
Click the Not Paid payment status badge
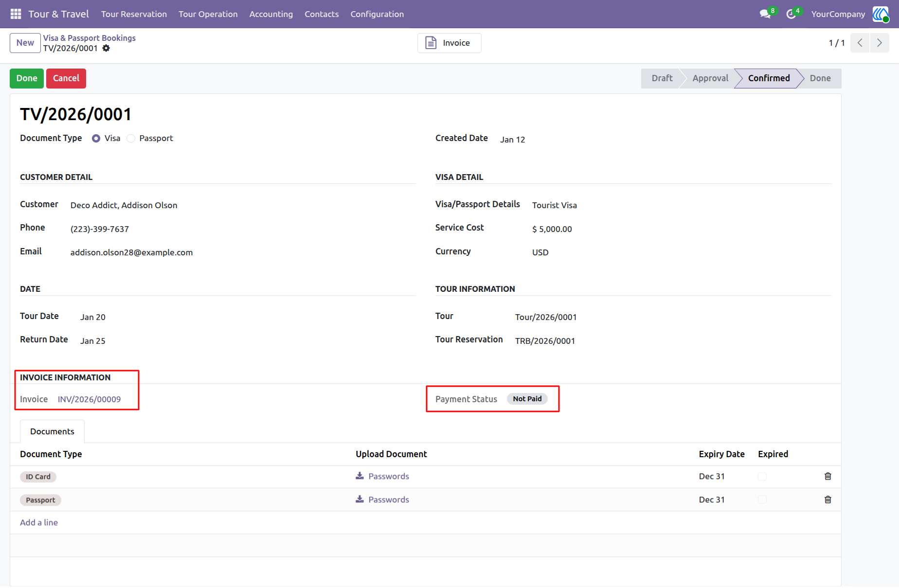(527, 399)
